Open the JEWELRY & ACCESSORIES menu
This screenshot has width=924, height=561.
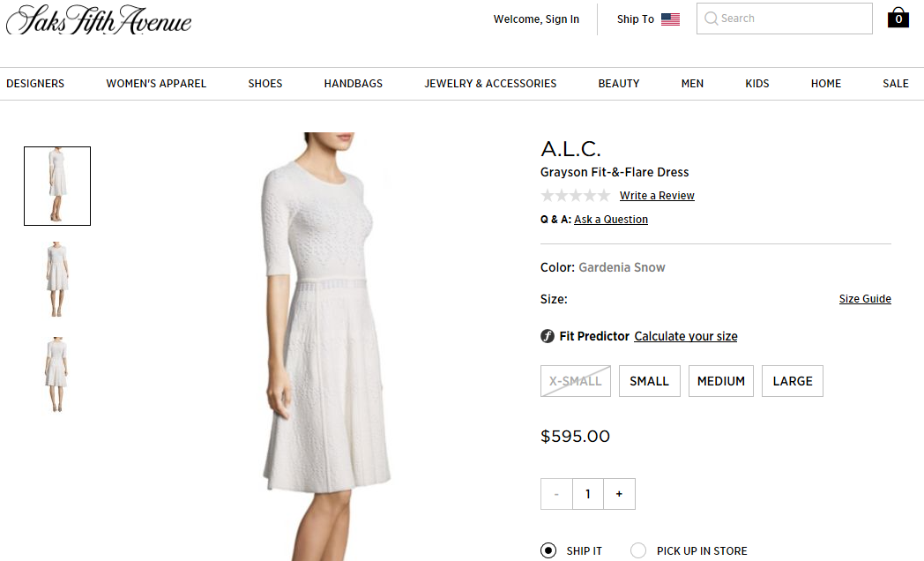pyautogui.click(x=490, y=84)
